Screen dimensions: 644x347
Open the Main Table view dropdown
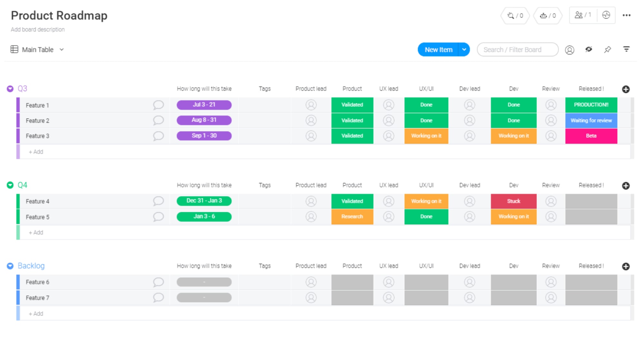click(x=62, y=49)
